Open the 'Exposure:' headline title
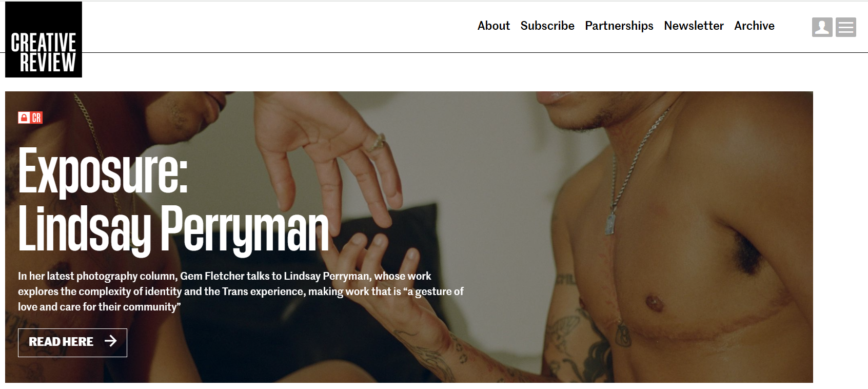 (x=103, y=171)
